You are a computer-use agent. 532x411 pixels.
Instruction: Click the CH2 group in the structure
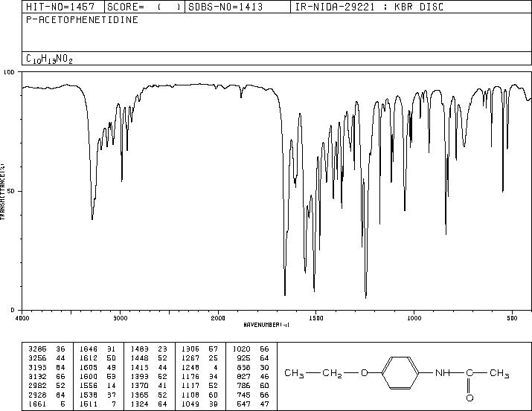(x=332, y=373)
